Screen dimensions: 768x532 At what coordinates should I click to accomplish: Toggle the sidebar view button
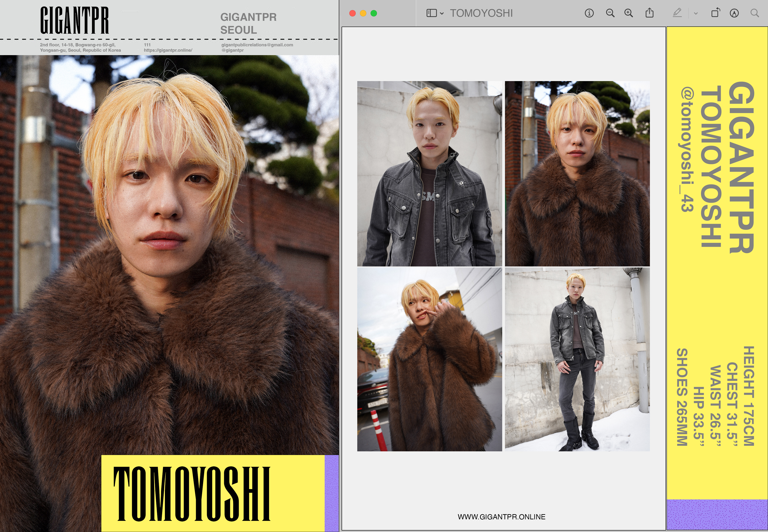click(x=431, y=13)
